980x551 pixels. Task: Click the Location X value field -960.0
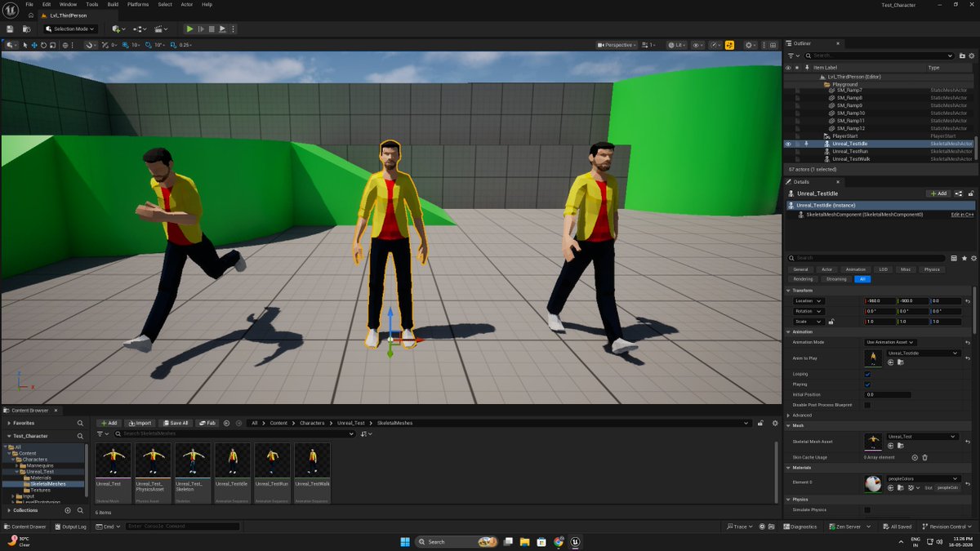point(880,301)
